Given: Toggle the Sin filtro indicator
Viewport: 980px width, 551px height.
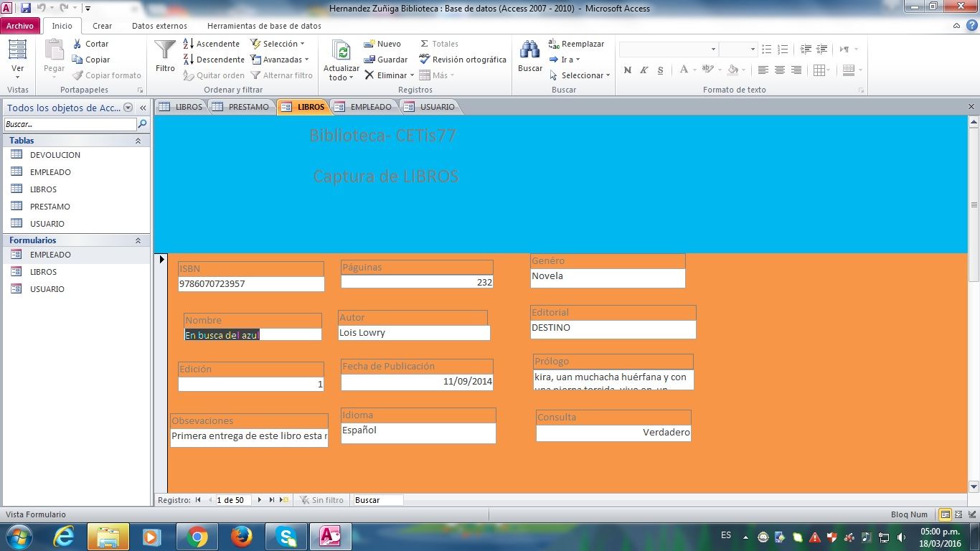Looking at the screenshot, I should click(321, 500).
